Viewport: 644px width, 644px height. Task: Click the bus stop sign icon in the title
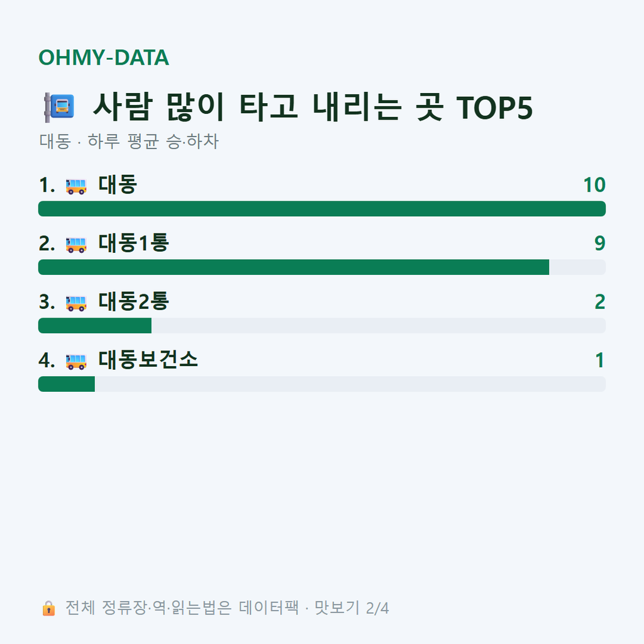(60, 108)
